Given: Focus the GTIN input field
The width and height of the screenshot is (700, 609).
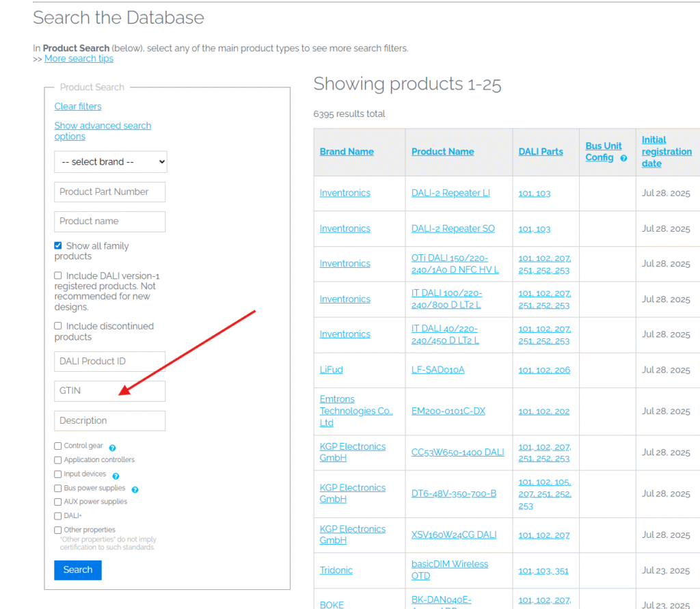Looking at the screenshot, I should 110,391.
